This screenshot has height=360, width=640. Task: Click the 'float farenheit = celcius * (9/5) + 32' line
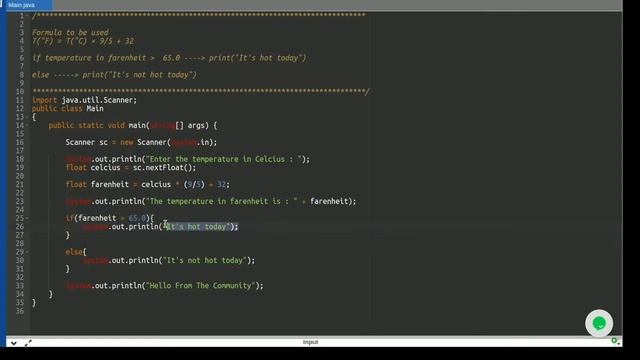coord(147,184)
